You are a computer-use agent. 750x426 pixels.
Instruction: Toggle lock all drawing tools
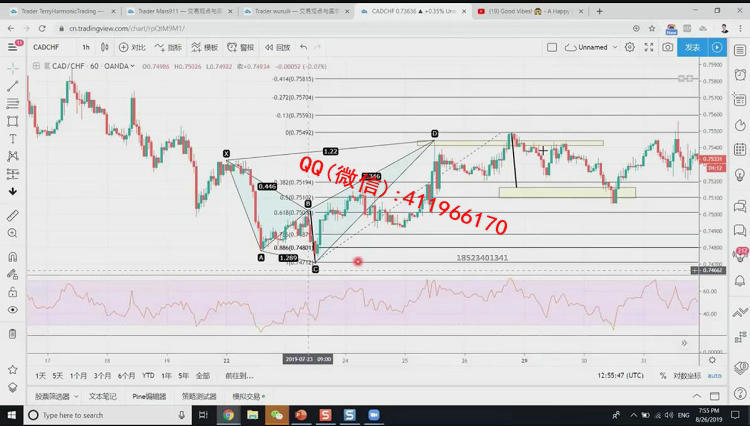13,292
